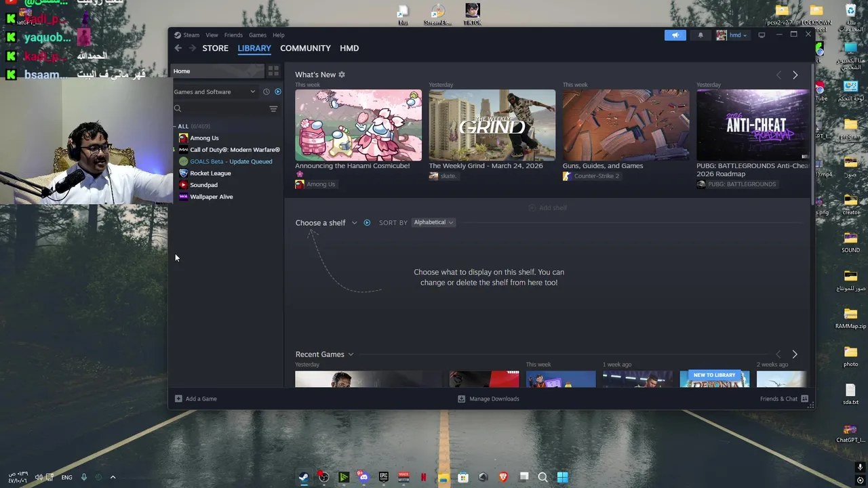Open the HMD profile tab

click(x=349, y=48)
